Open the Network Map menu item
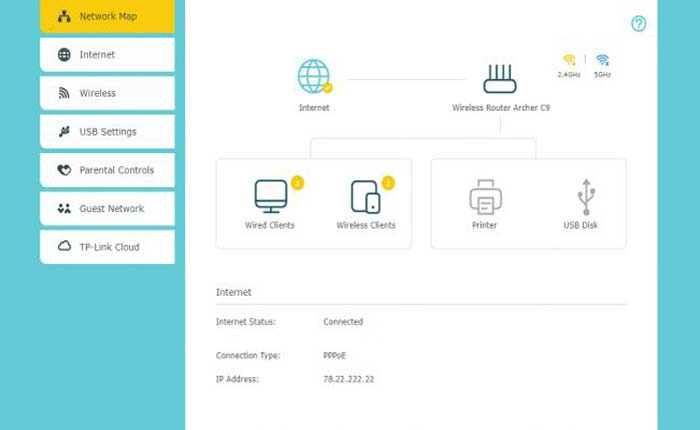The height and width of the screenshot is (430, 700). [x=107, y=16]
